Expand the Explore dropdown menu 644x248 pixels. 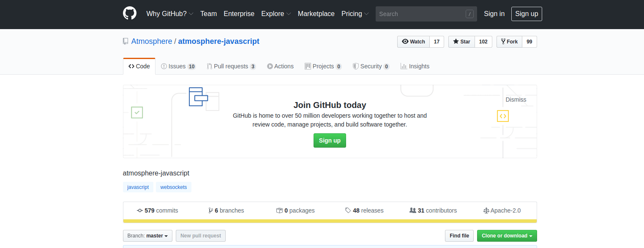click(x=276, y=13)
